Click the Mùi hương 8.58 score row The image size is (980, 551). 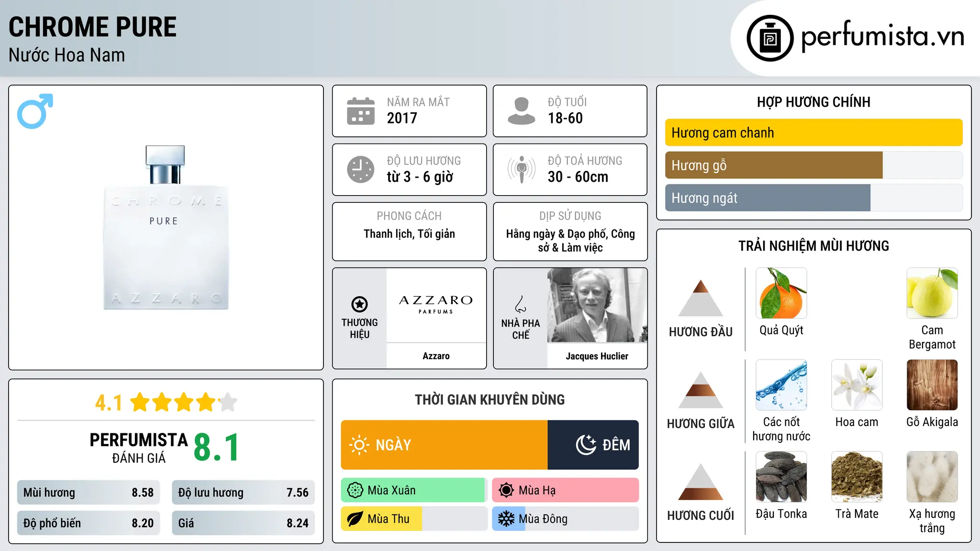[89, 493]
